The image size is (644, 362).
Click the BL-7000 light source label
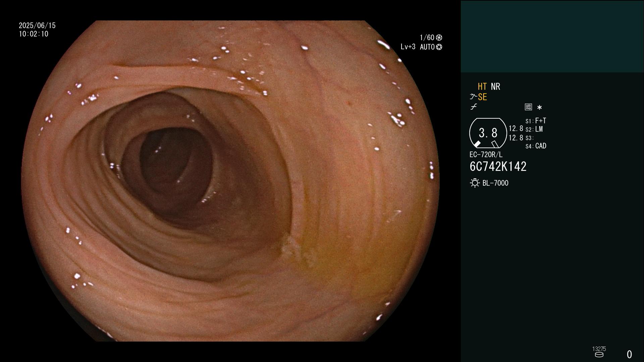tap(495, 183)
